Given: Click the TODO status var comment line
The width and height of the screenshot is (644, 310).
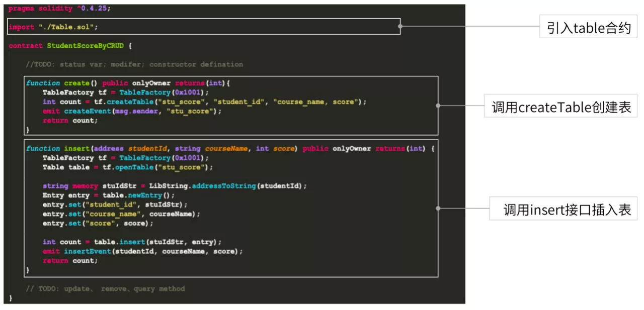Looking at the screenshot, I should click(134, 64).
